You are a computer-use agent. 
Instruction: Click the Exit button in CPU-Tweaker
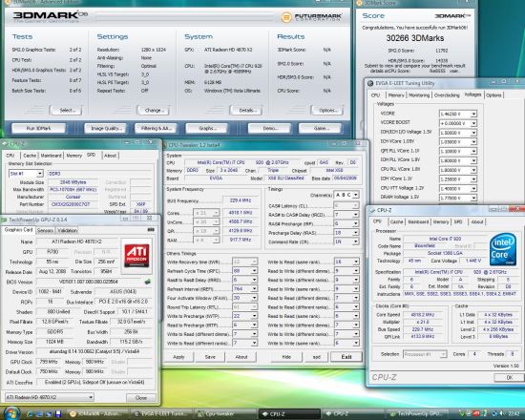point(346,357)
